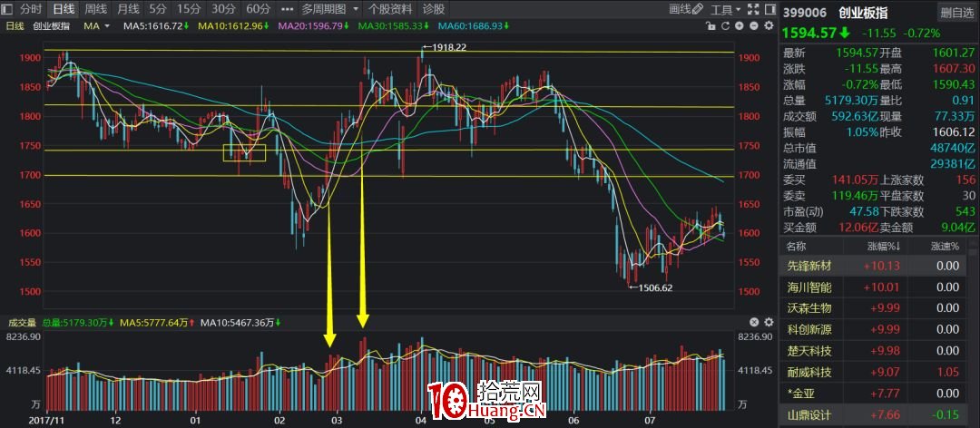Click the 上涨家数 156 value

point(966,180)
